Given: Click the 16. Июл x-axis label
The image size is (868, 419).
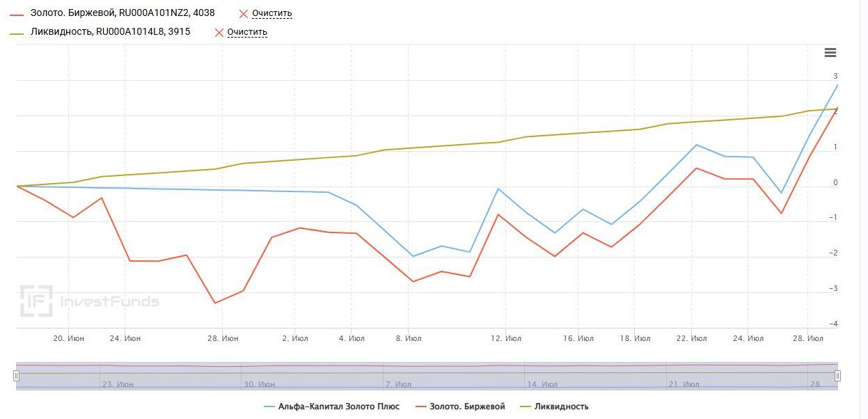Looking at the screenshot, I should 578,338.
